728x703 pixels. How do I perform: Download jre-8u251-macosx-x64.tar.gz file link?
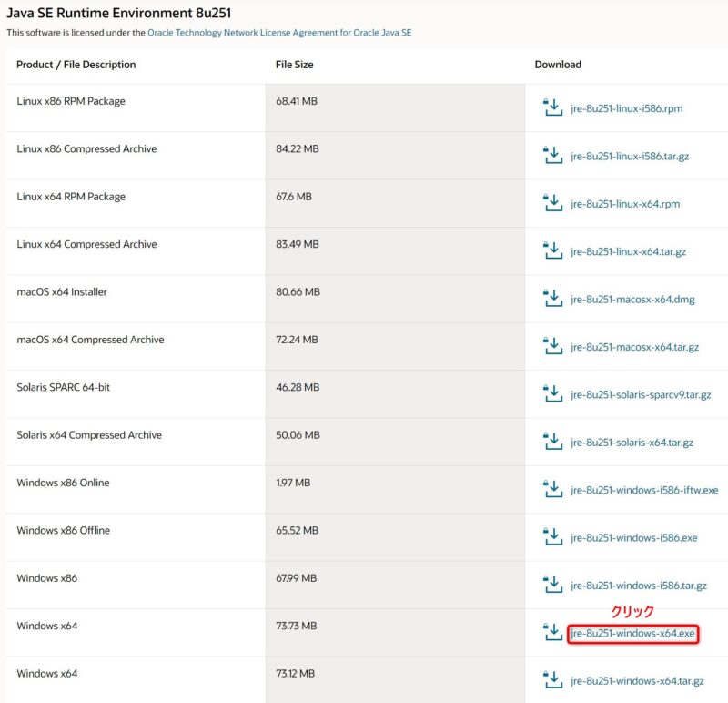(634, 347)
